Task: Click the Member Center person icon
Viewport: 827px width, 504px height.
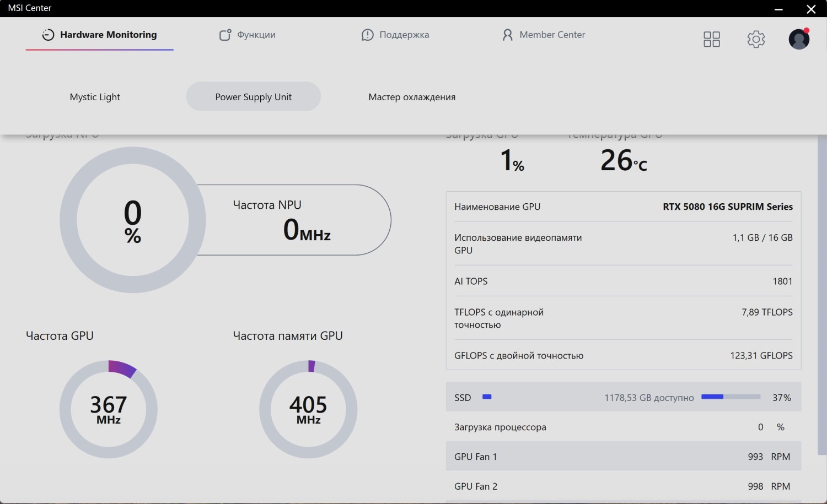Action: (x=507, y=35)
